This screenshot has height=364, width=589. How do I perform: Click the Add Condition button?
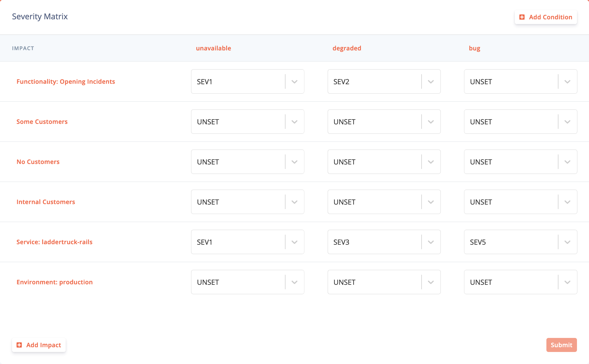click(x=546, y=17)
